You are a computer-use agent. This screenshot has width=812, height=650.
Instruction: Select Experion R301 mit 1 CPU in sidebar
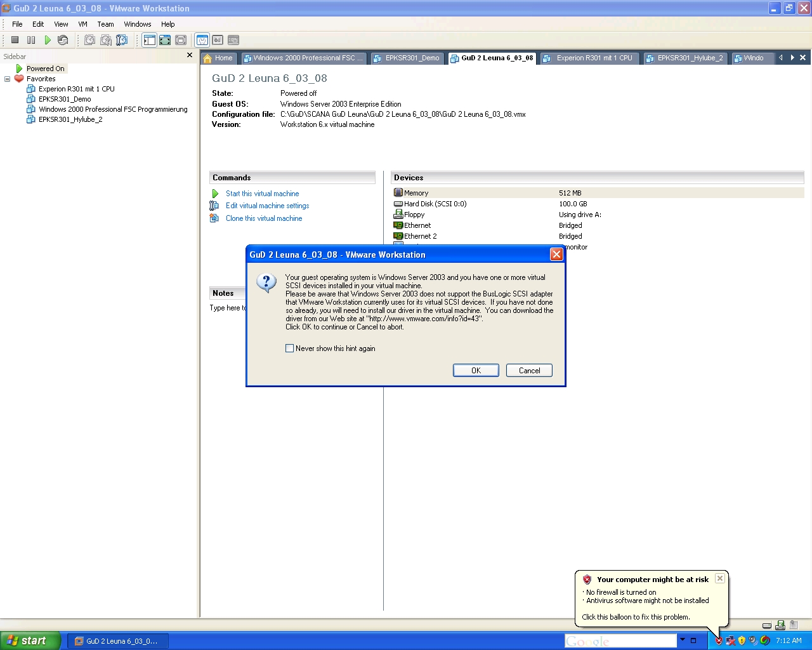click(x=76, y=89)
